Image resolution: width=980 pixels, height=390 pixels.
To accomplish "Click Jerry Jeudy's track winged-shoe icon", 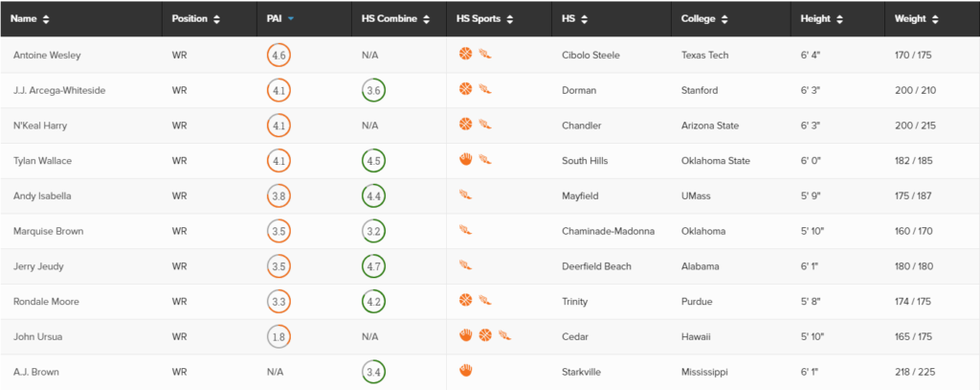I will coord(465,265).
